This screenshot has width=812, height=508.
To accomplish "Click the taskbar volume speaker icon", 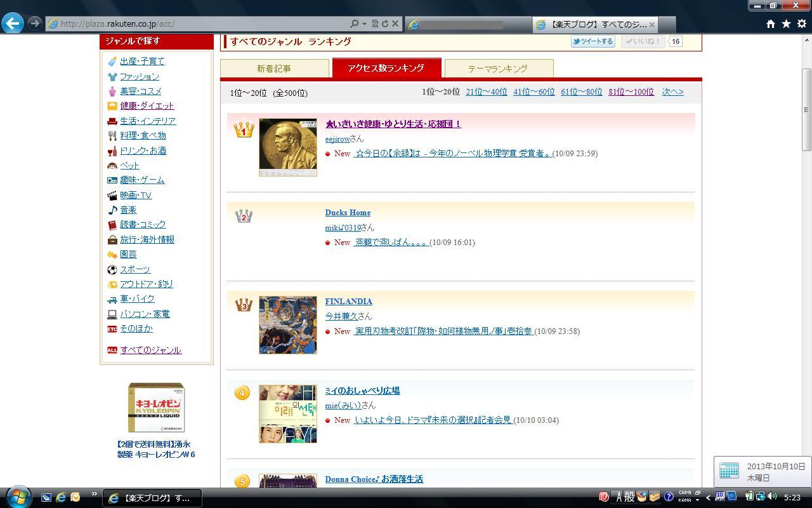I will pyautogui.click(x=772, y=497).
